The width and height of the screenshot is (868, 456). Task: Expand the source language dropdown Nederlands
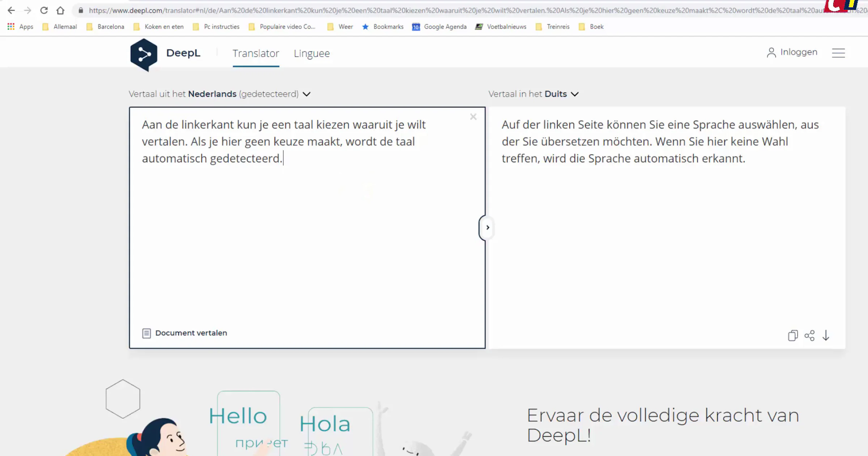(x=220, y=94)
